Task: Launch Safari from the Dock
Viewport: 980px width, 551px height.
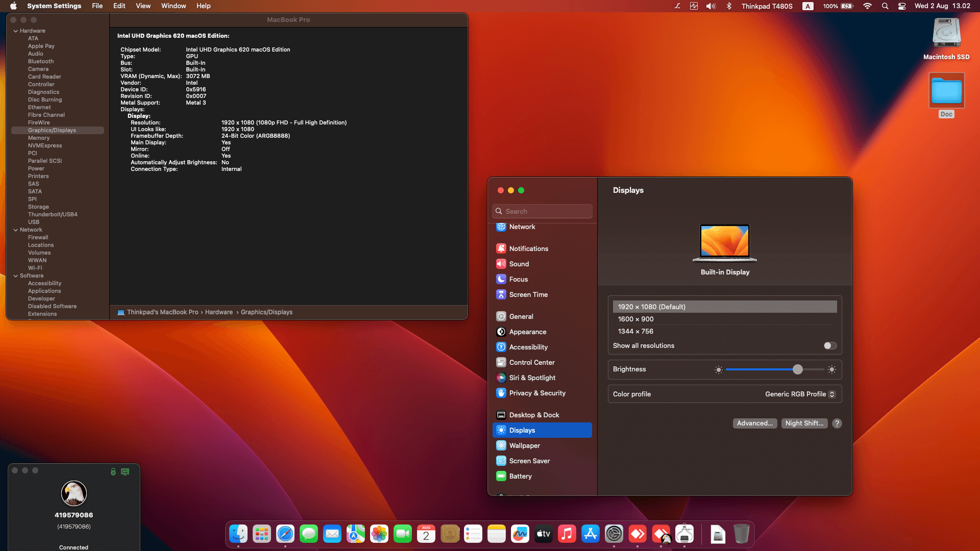Action: pyautogui.click(x=285, y=534)
